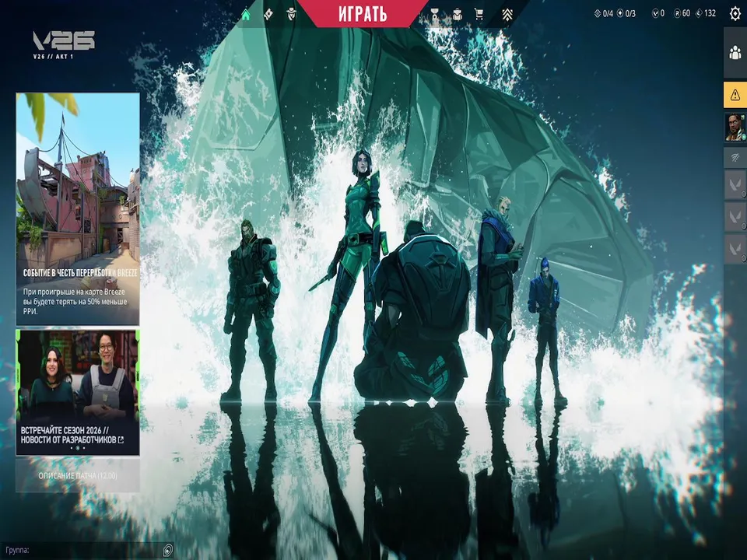Open the Settings gear icon
Viewport: 747px width, 560px height.
click(x=735, y=13)
